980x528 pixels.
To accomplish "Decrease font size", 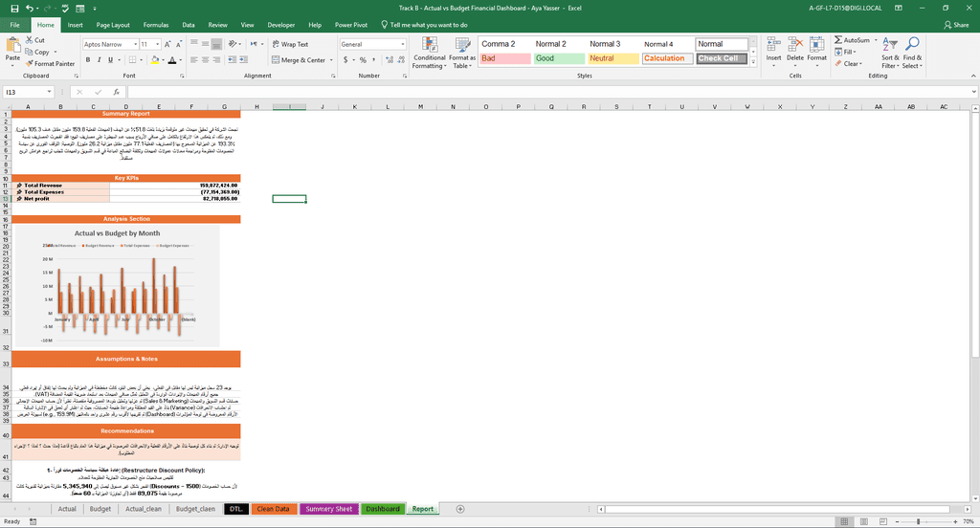I will 179,44.
